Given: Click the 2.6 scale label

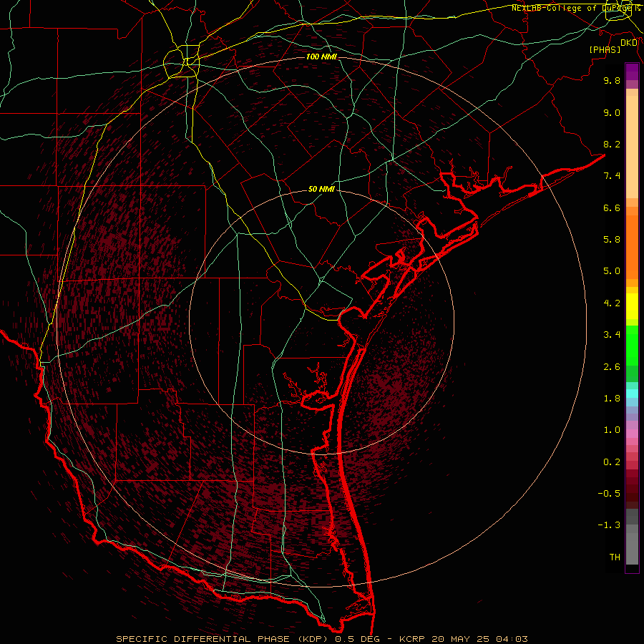Looking at the screenshot, I should pyautogui.click(x=612, y=367).
